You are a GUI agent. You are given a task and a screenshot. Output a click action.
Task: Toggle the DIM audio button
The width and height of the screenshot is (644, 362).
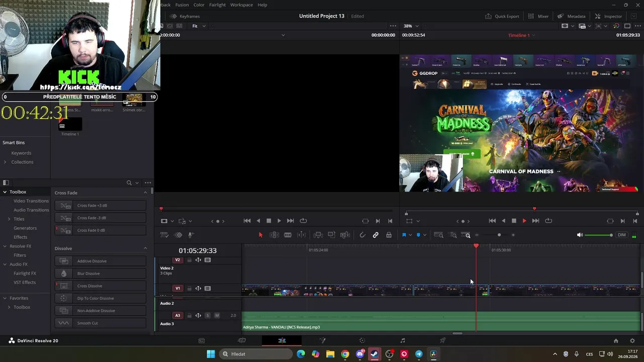622,235
